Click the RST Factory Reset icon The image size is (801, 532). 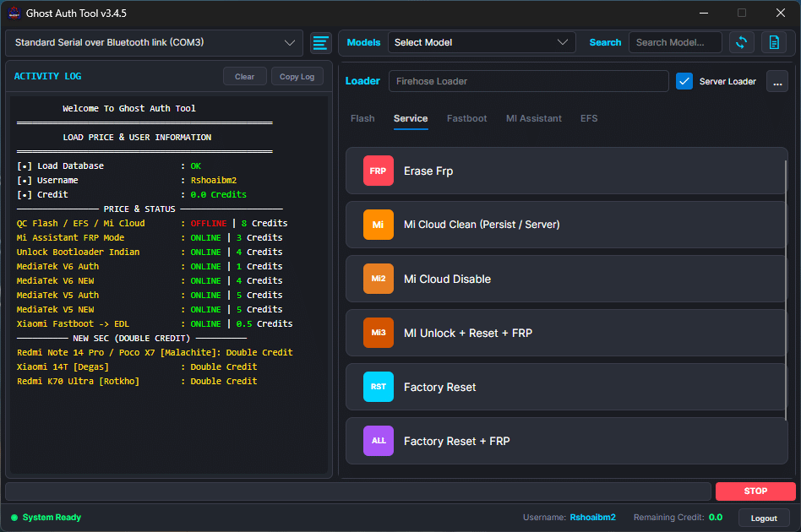[378, 387]
